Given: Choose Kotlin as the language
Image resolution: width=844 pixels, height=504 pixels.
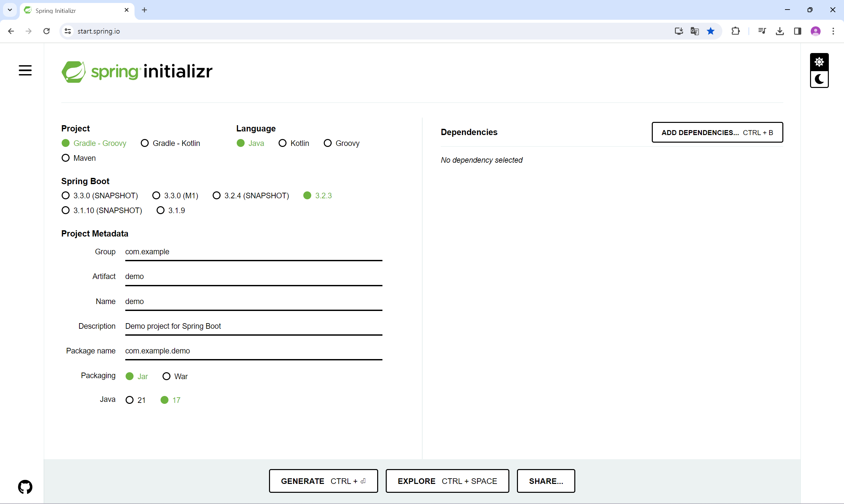Looking at the screenshot, I should pyautogui.click(x=283, y=143).
